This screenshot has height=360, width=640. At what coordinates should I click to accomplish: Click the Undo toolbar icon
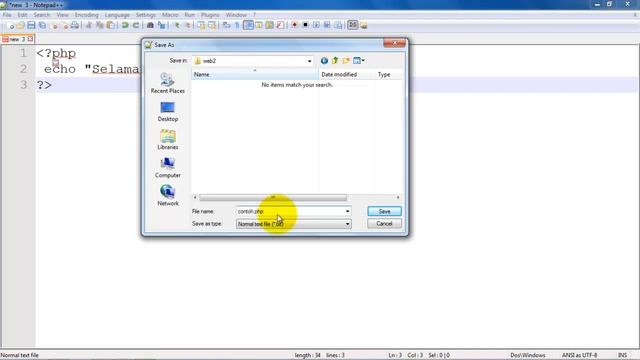[x=125, y=25]
